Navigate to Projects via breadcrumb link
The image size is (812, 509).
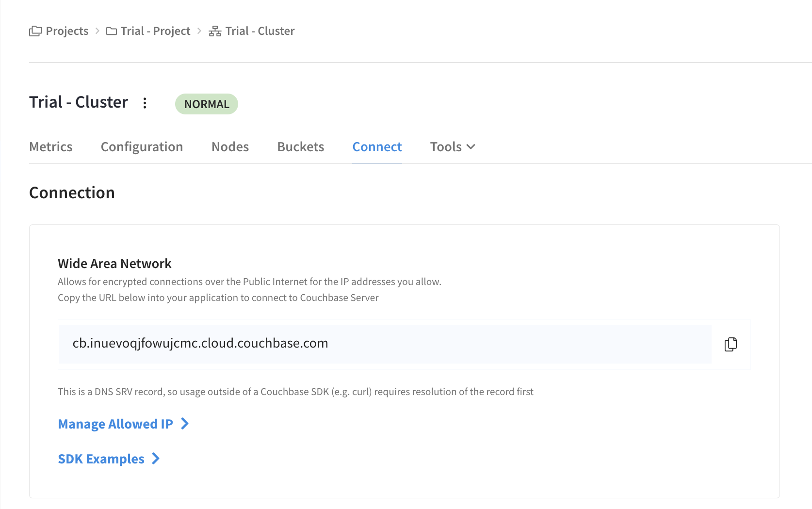(x=66, y=31)
